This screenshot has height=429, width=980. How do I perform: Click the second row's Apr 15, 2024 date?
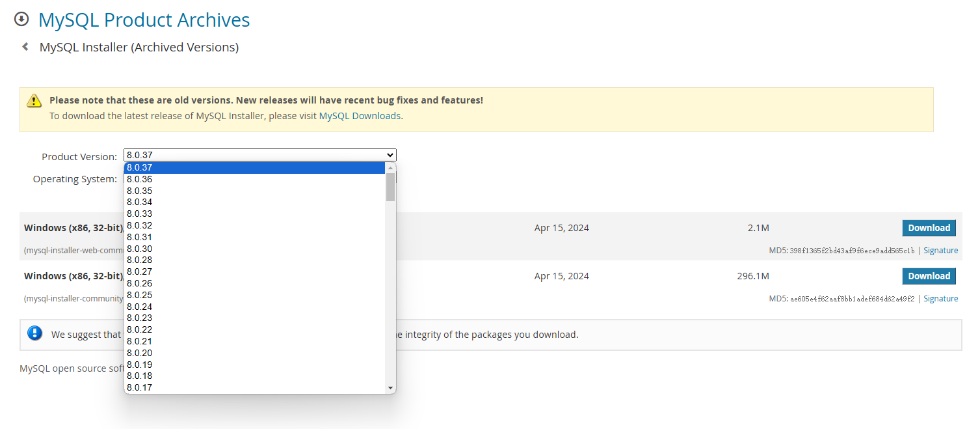point(562,276)
